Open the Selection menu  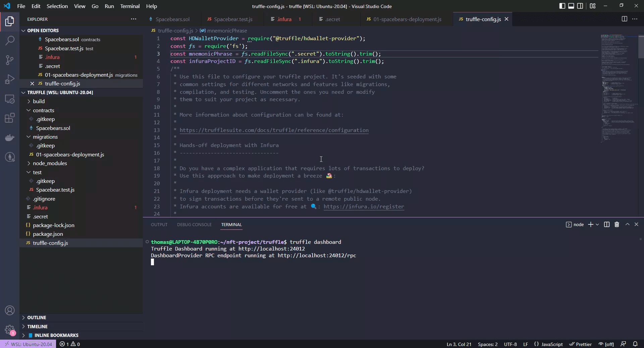[57, 6]
